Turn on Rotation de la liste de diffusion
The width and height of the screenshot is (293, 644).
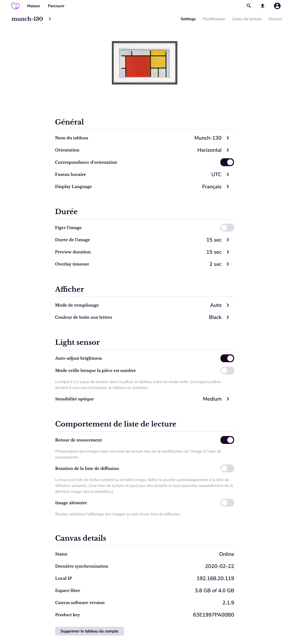[x=227, y=469]
